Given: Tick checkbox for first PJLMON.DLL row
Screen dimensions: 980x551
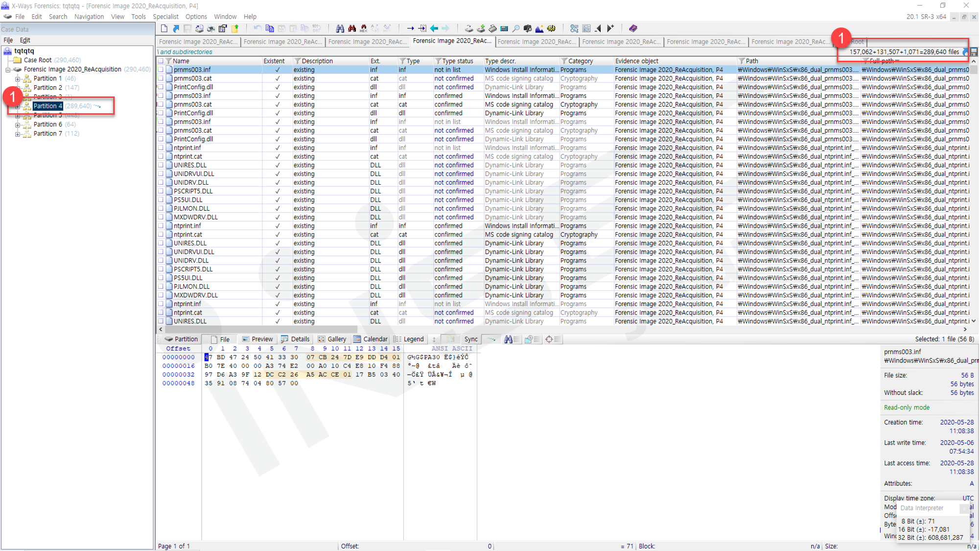Looking at the screenshot, I should [x=161, y=209].
